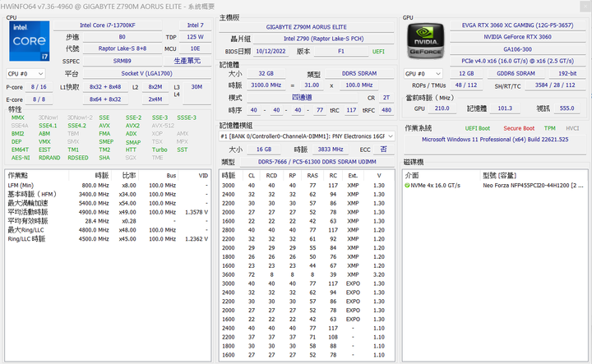Image resolution: width=592 pixels, height=364 pixels.
Task: Open the CPU #0 selector dropdown
Action: click(25, 74)
